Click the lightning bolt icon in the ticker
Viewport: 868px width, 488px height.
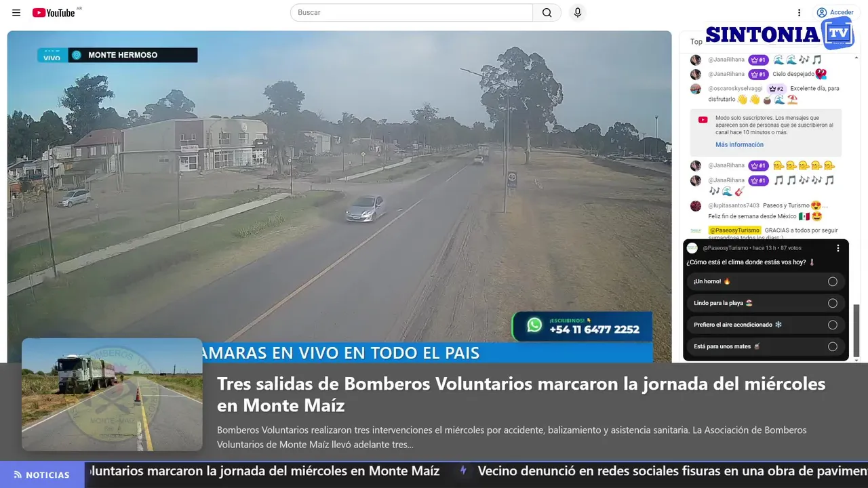pyautogui.click(x=463, y=470)
